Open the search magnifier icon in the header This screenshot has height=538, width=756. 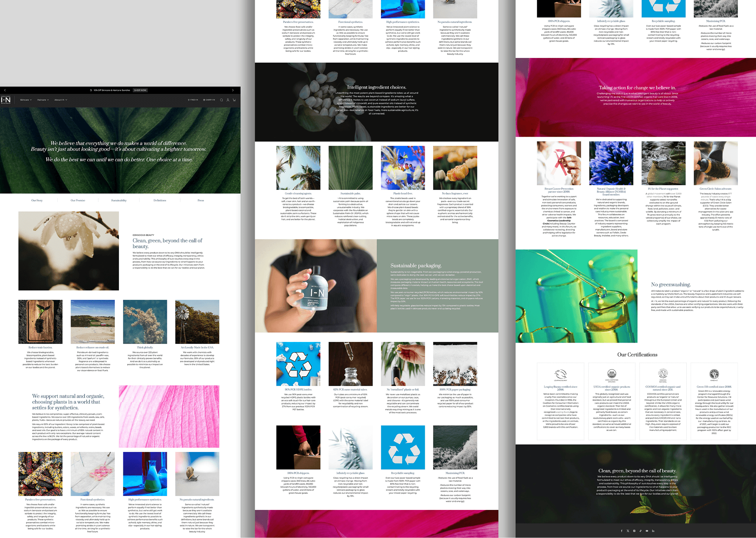click(x=221, y=100)
